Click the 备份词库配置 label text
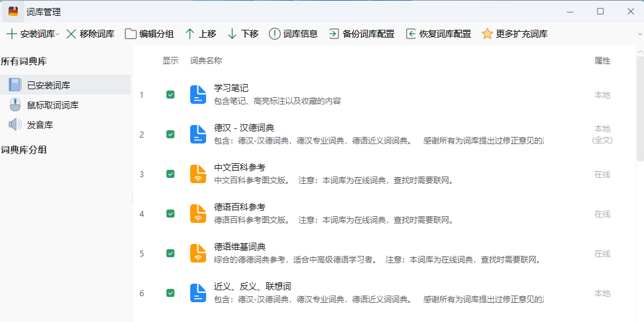 click(x=369, y=34)
